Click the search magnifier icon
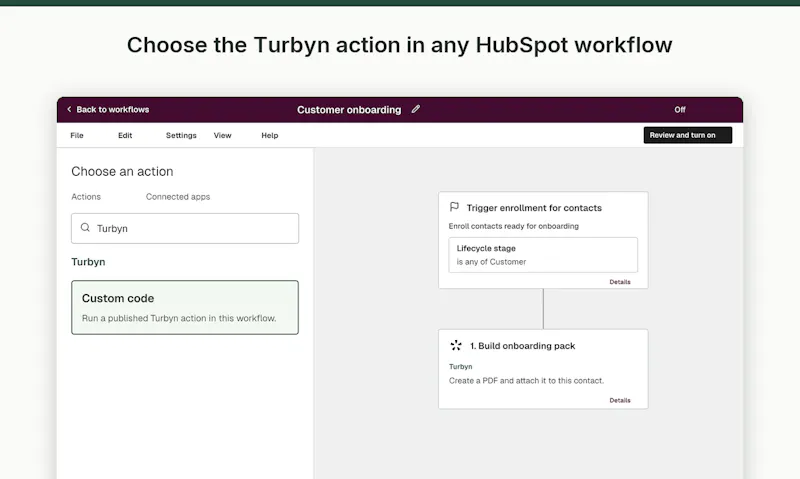The width and height of the screenshot is (800, 479). click(x=85, y=228)
